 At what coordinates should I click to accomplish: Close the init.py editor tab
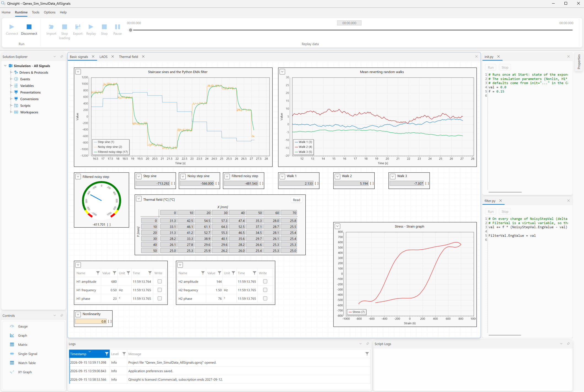498,57
